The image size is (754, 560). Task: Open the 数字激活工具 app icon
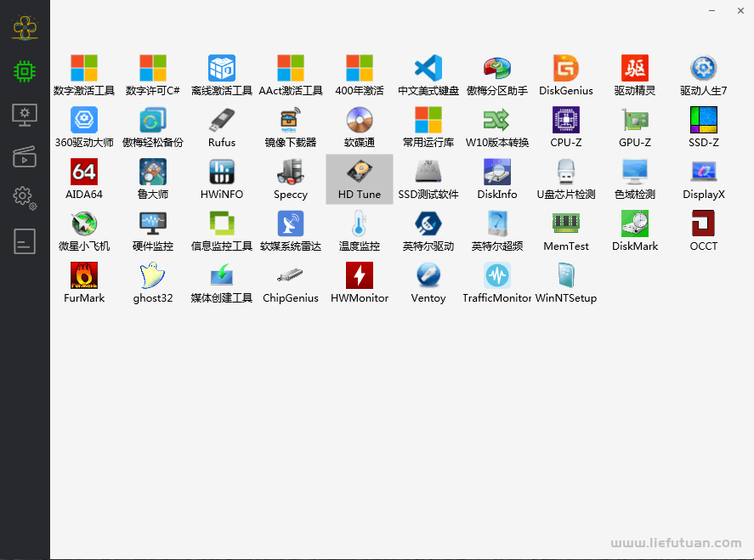click(x=84, y=76)
